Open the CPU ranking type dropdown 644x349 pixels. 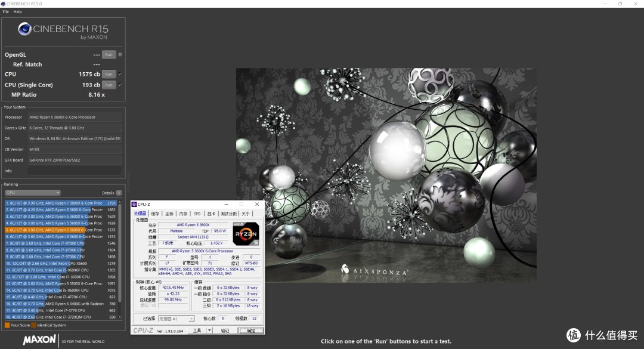click(33, 193)
